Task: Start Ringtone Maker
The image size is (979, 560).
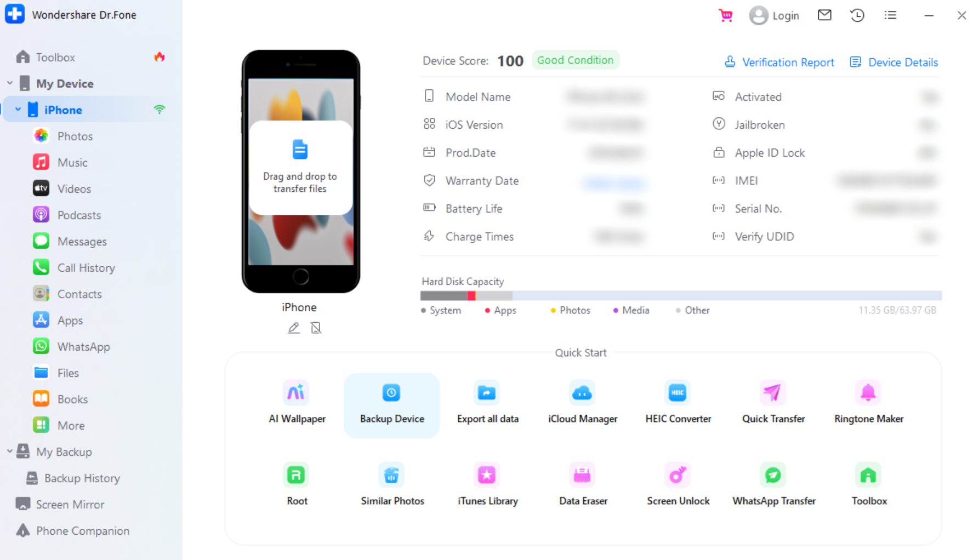Action: coord(868,403)
